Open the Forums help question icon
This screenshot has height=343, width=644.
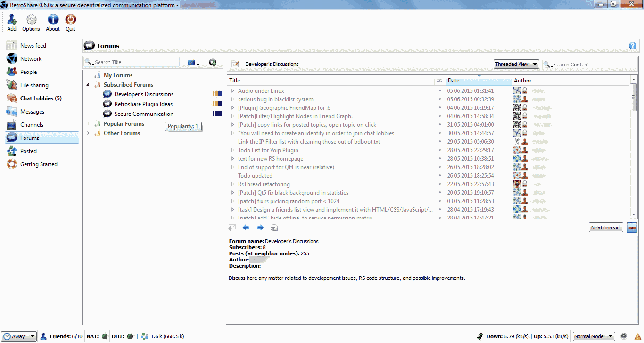[632, 46]
